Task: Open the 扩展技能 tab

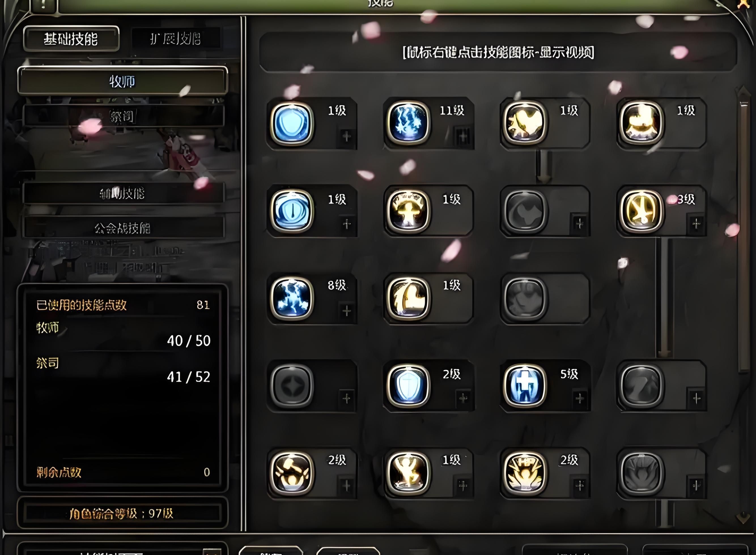Action: point(175,39)
